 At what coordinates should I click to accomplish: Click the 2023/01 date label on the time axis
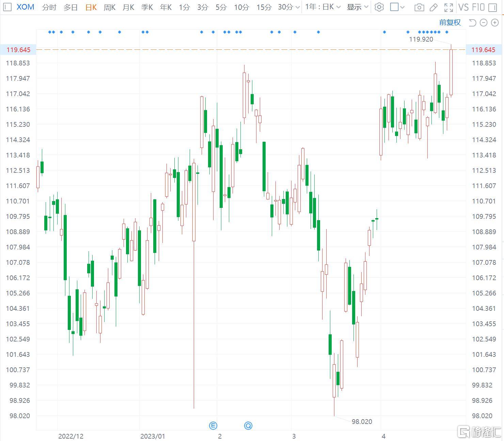(153, 436)
